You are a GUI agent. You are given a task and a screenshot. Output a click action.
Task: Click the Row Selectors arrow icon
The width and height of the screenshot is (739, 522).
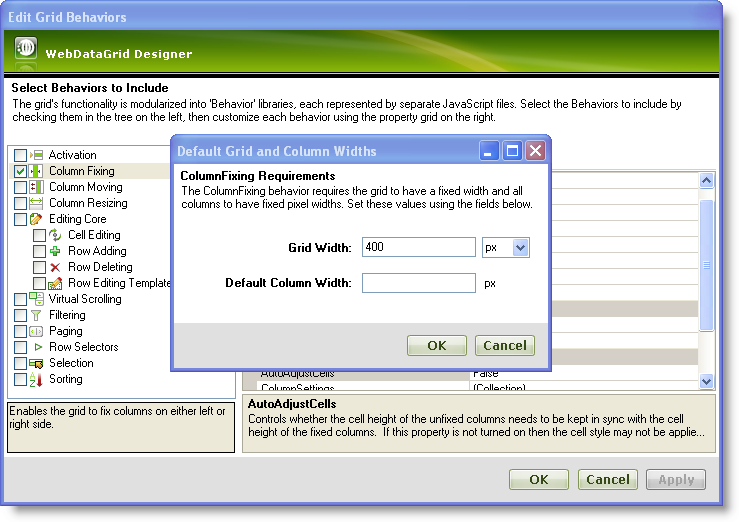(x=38, y=347)
